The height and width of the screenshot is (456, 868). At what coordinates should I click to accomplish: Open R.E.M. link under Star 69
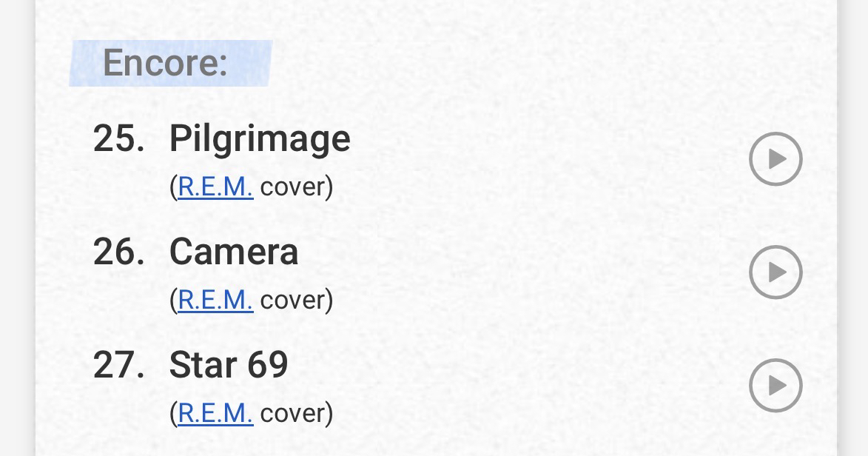tap(215, 413)
